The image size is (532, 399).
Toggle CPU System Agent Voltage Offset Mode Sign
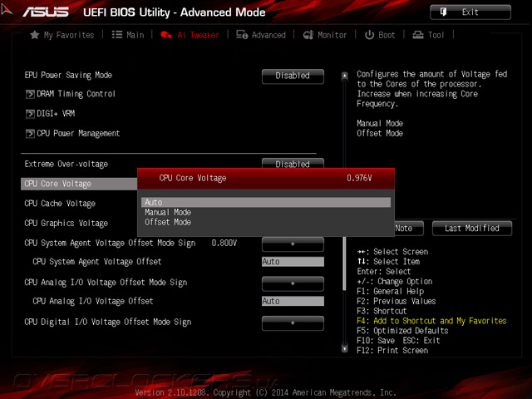293,244
